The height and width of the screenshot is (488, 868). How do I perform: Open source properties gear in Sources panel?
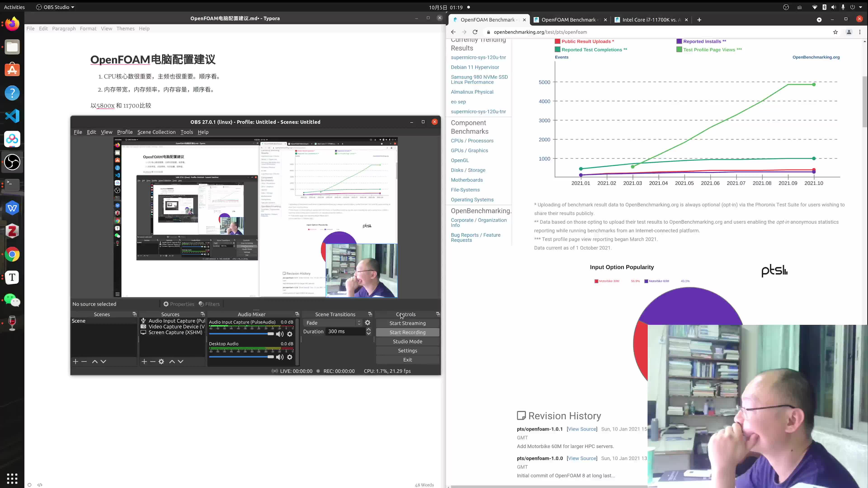tap(161, 361)
